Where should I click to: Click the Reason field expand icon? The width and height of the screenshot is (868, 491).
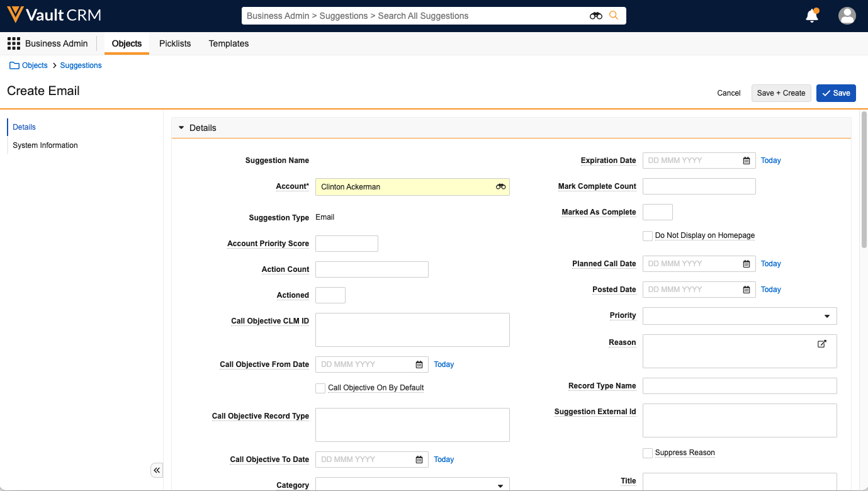[x=821, y=344]
